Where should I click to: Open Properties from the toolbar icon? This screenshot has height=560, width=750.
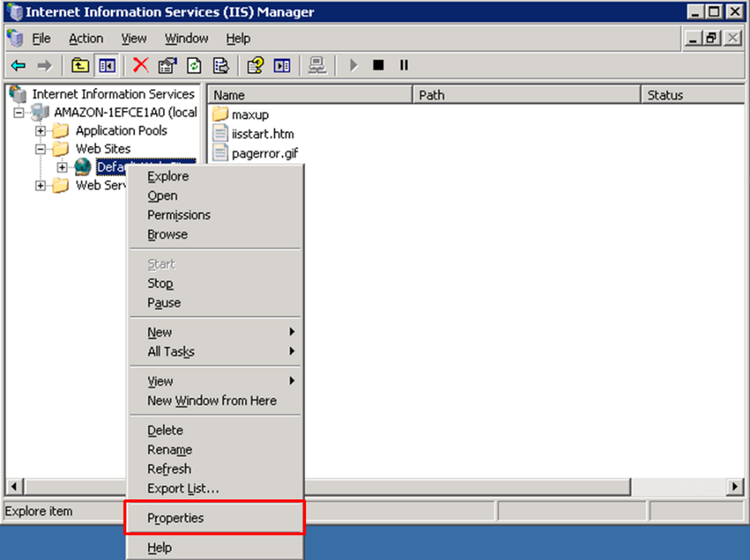168,65
